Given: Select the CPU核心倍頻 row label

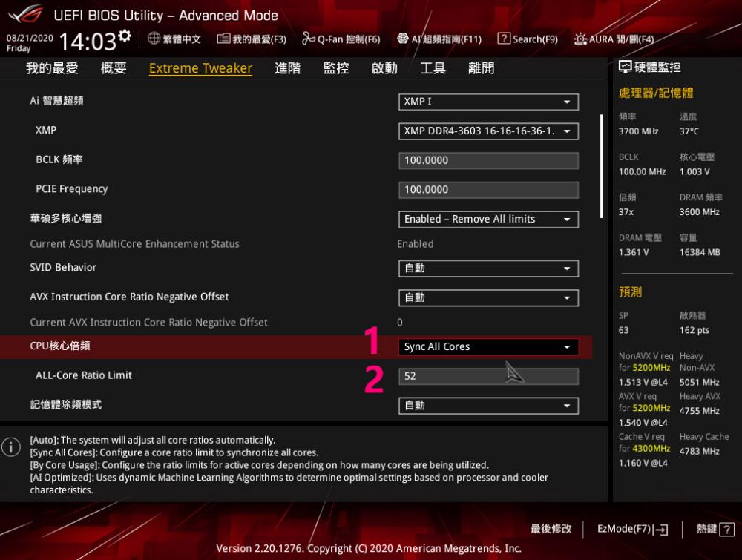Looking at the screenshot, I should [60, 346].
